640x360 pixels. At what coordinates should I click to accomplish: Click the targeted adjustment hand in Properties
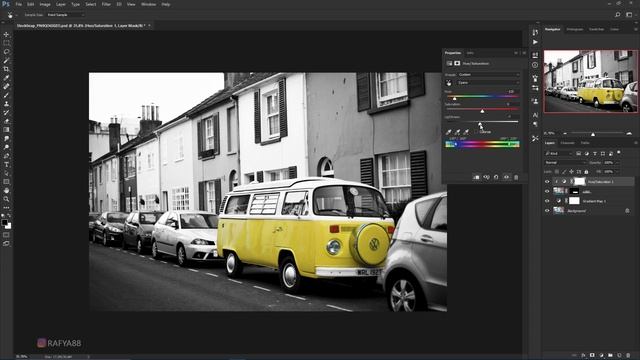click(449, 83)
